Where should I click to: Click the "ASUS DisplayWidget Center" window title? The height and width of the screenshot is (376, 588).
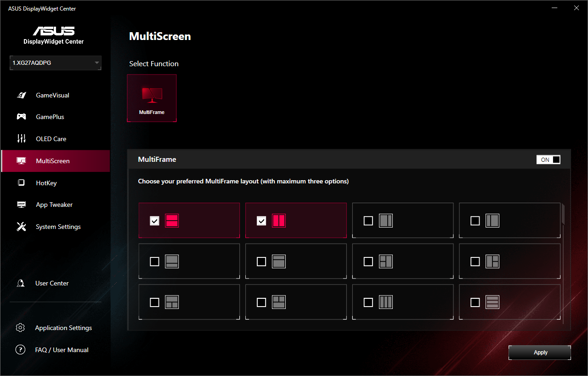tap(42, 9)
